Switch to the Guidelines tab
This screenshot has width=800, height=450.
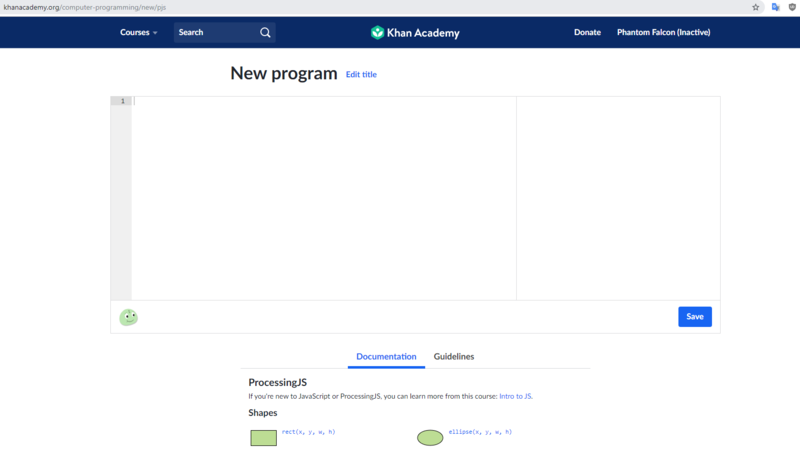pyautogui.click(x=453, y=357)
